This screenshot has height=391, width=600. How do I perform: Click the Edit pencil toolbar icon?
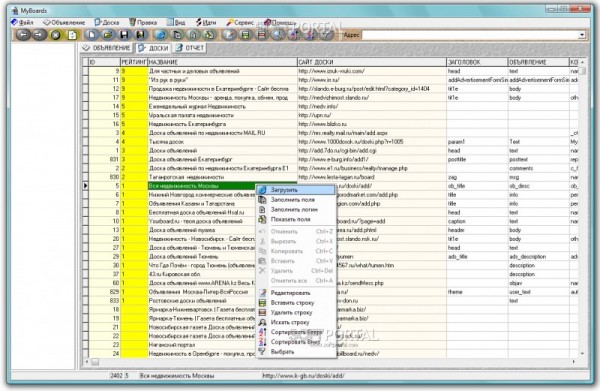pos(229,35)
